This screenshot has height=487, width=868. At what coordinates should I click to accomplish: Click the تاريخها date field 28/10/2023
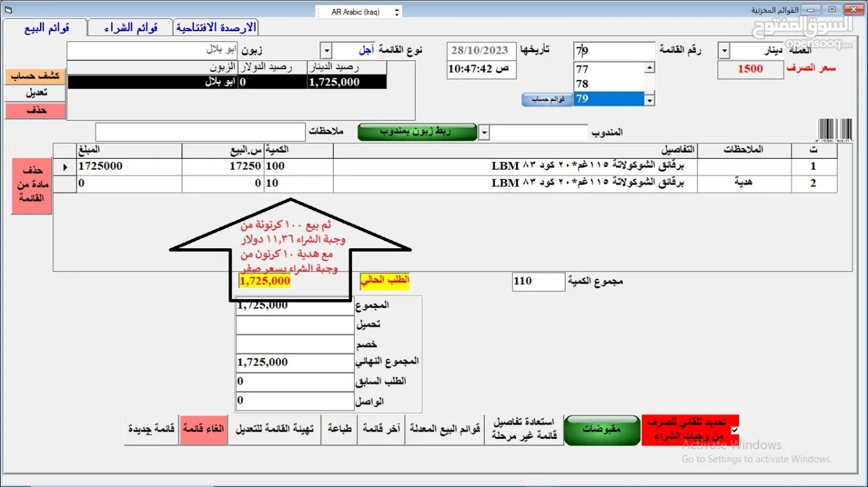(481, 51)
